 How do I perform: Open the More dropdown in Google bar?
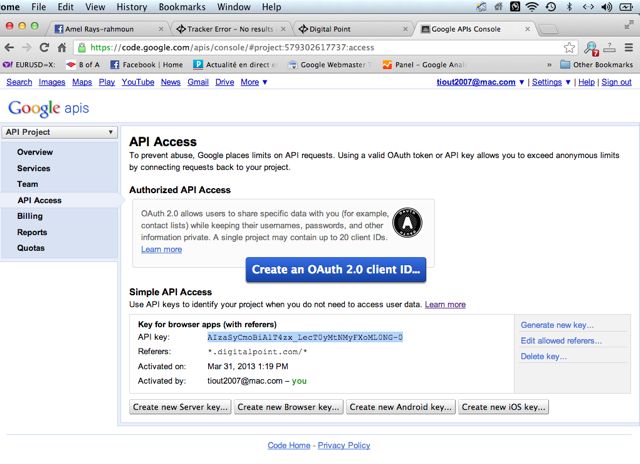tap(253, 82)
